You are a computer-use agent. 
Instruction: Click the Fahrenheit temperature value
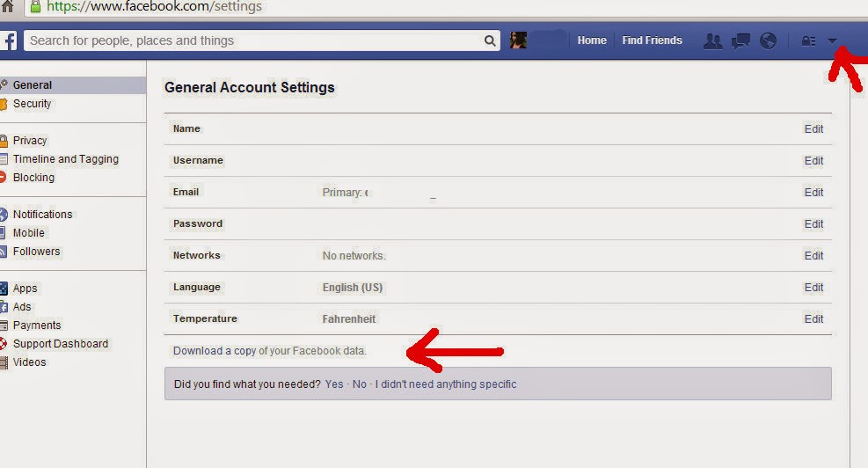click(x=349, y=319)
